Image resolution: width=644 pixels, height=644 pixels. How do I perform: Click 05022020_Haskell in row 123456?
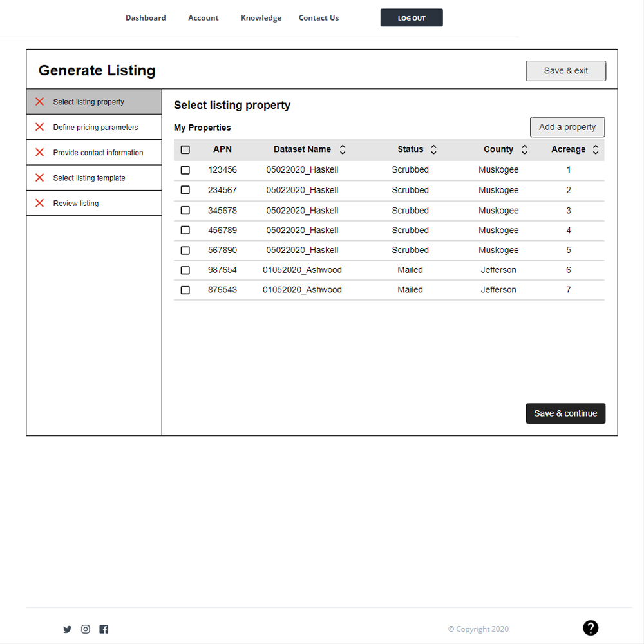tap(302, 169)
